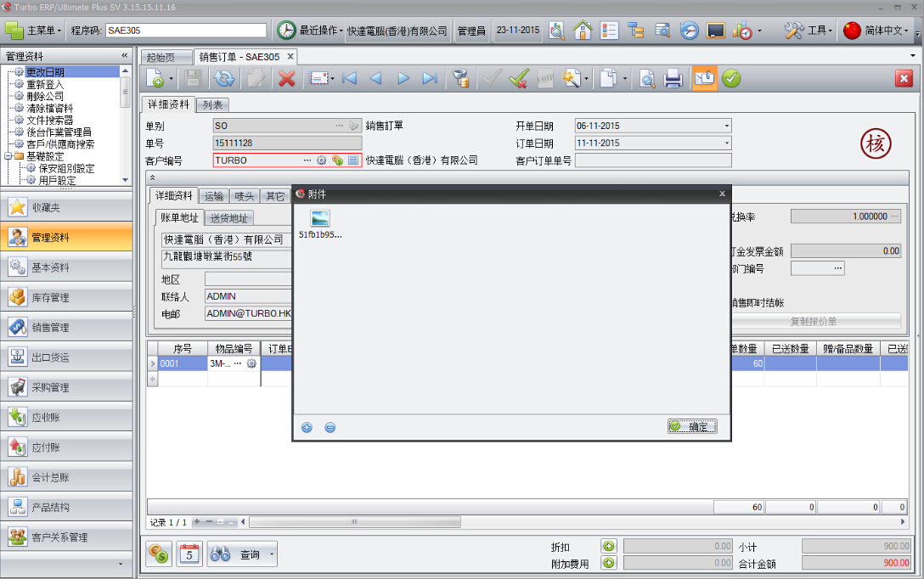Open 简体中文 language dropdown

pyautogui.click(x=876, y=30)
